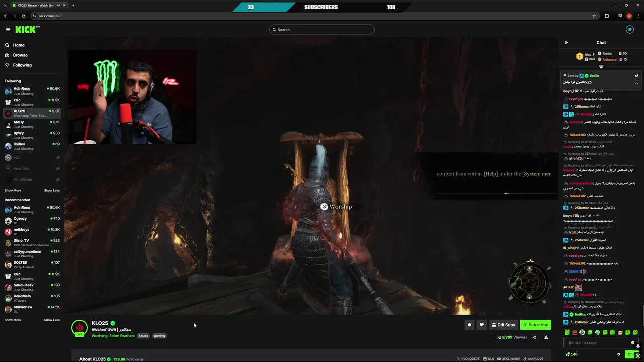This screenshot has width=644, height=362.
Task: Open the emoji picker in message box
Action: click(x=633, y=343)
